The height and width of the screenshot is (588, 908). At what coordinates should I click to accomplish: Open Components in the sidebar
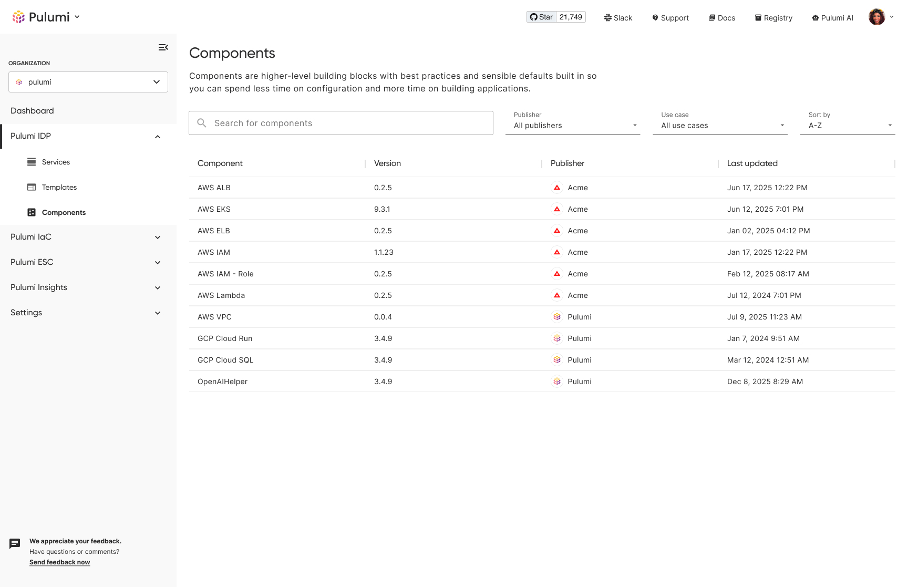64,212
